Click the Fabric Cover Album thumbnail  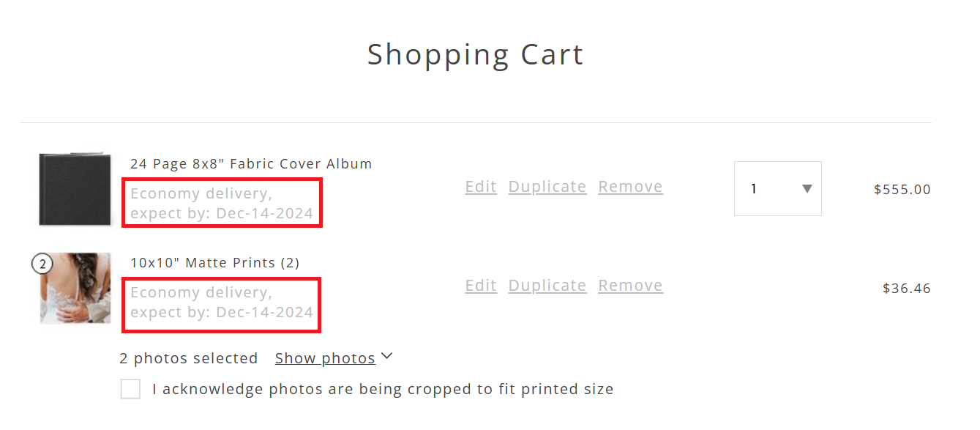click(75, 189)
